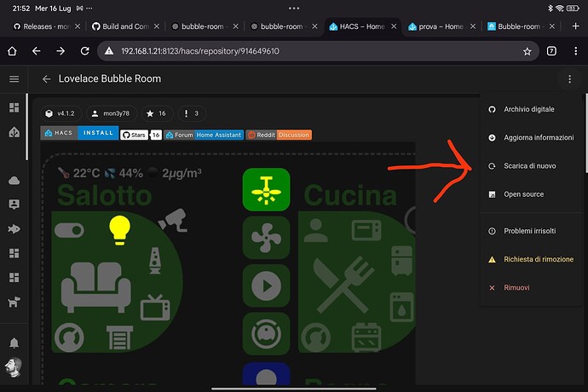Image resolution: width=588 pixels, height=392 pixels.
Task: Select Archivio digitale from the menu
Action: pyautogui.click(x=531, y=109)
